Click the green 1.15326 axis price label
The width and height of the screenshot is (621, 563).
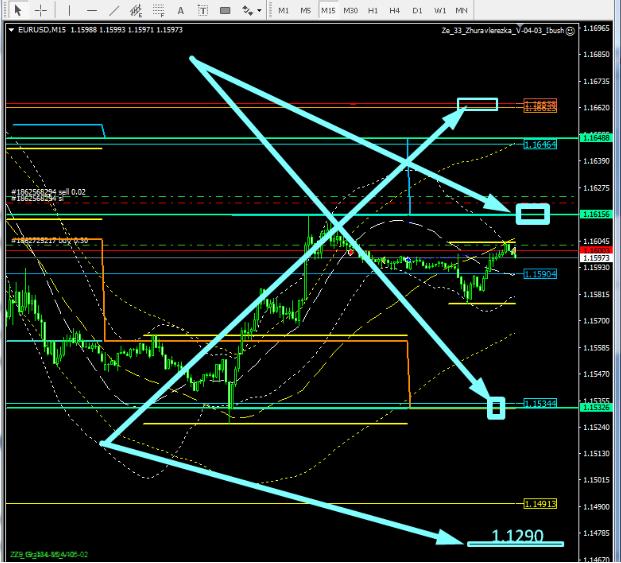click(596, 407)
